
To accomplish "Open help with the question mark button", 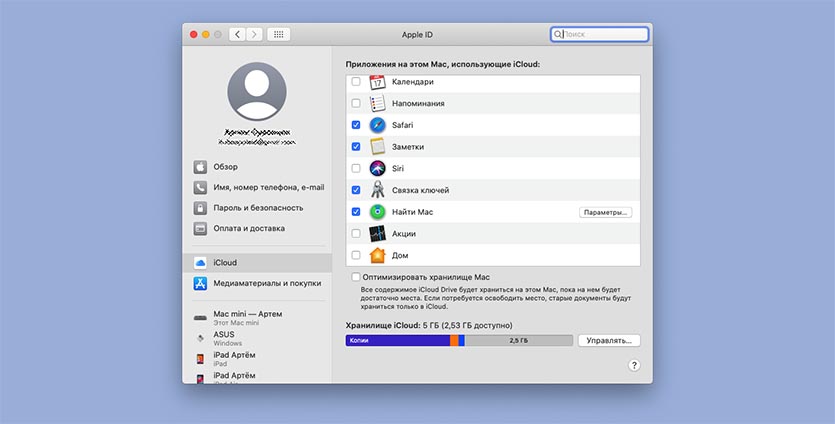I will tap(634, 366).
